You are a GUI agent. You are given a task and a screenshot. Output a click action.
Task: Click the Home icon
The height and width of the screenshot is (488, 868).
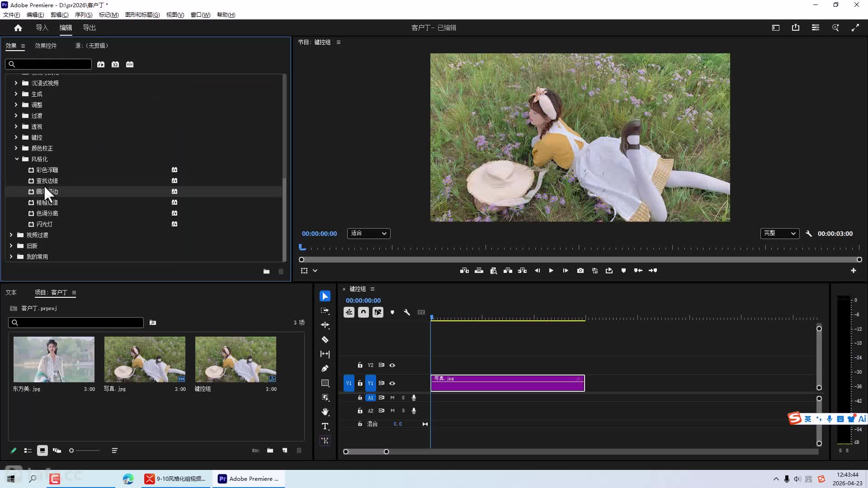(18, 28)
